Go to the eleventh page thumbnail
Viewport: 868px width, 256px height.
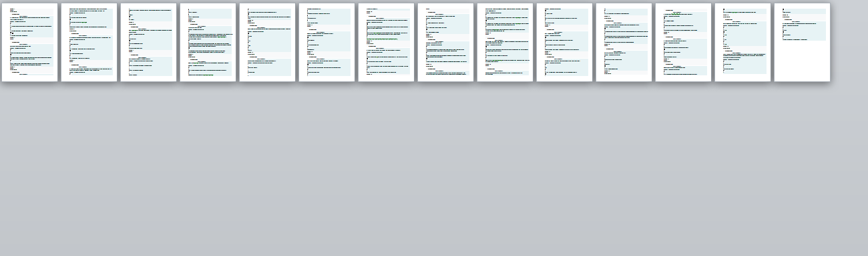tap(624, 42)
